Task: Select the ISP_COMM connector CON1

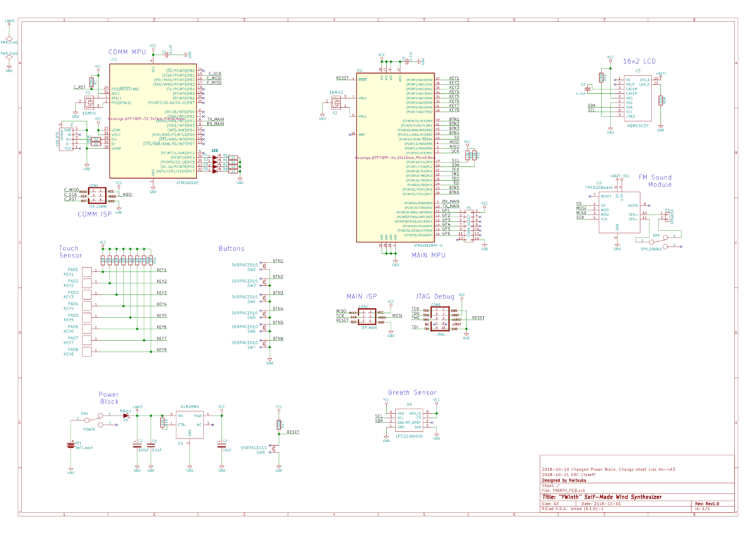Action: pyautogui.click(x=97, y=195)
